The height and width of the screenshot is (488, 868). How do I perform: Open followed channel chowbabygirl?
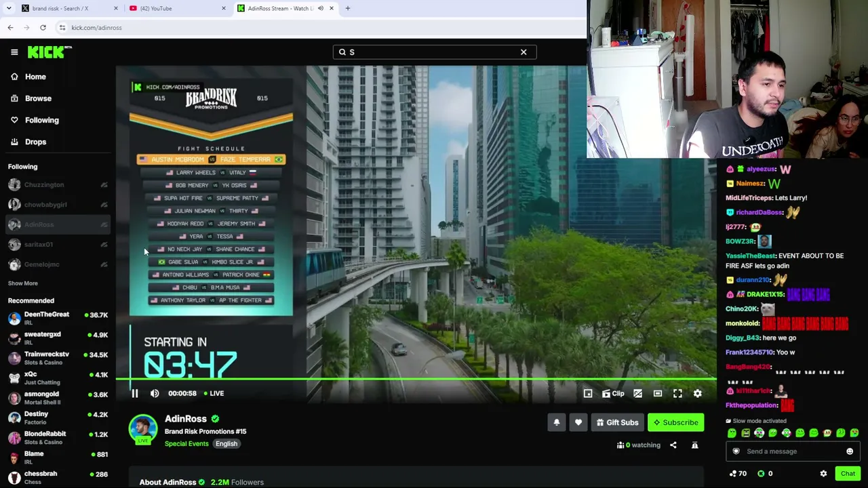(58, 205)
